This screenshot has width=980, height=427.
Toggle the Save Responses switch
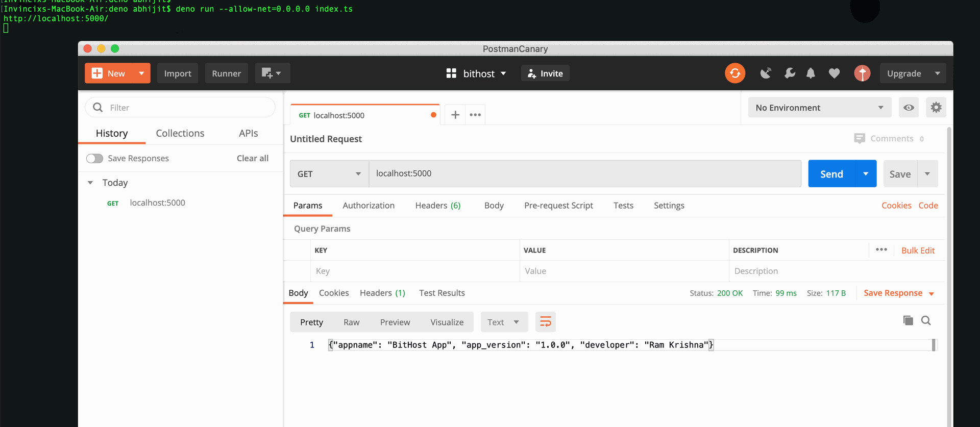(x=94, y=158)
